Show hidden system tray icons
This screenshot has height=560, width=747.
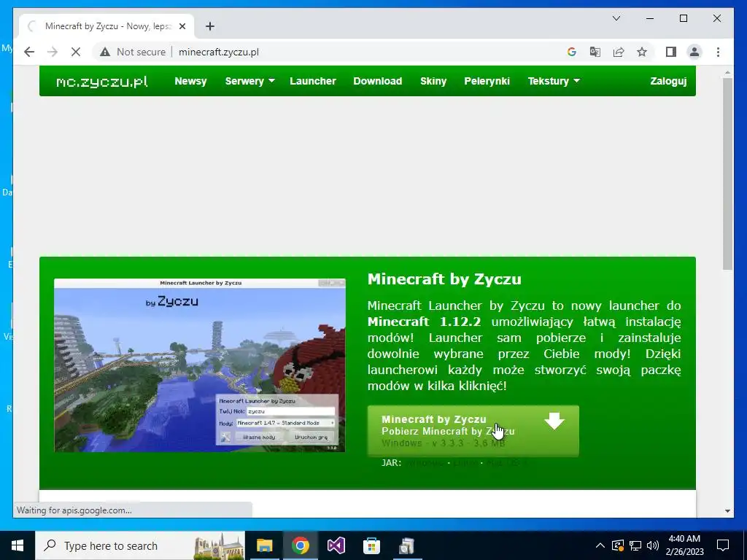pyautogui.click(x=600, y=545)
